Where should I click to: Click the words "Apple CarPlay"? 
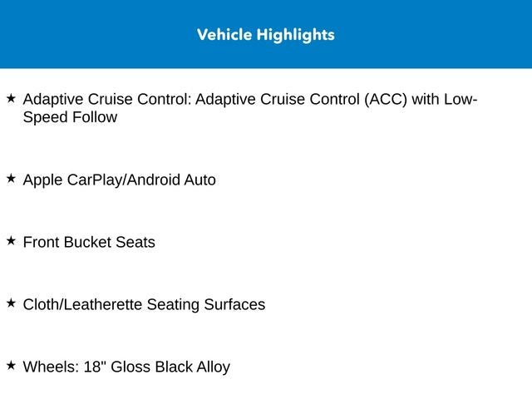point(72,180)
